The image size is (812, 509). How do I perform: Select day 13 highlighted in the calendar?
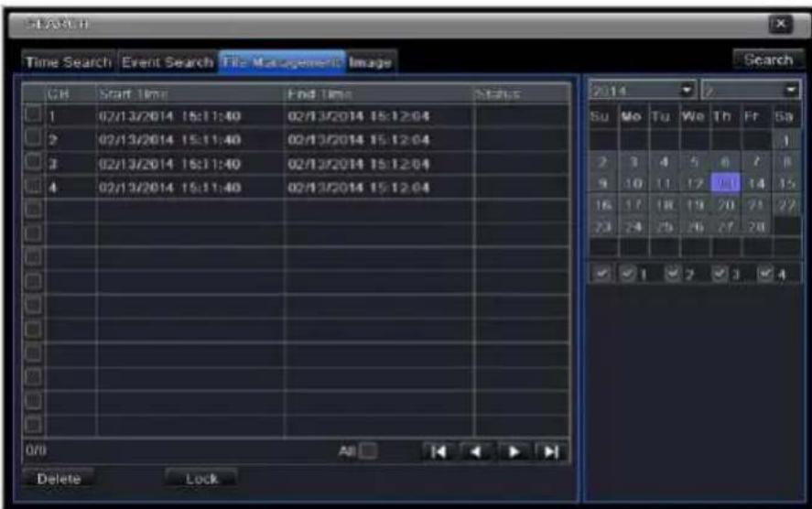[726, 183]
